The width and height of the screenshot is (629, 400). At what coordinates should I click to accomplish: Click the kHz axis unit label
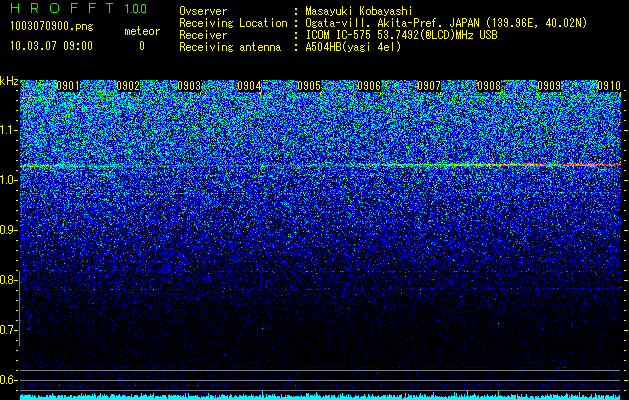point(9,81)
